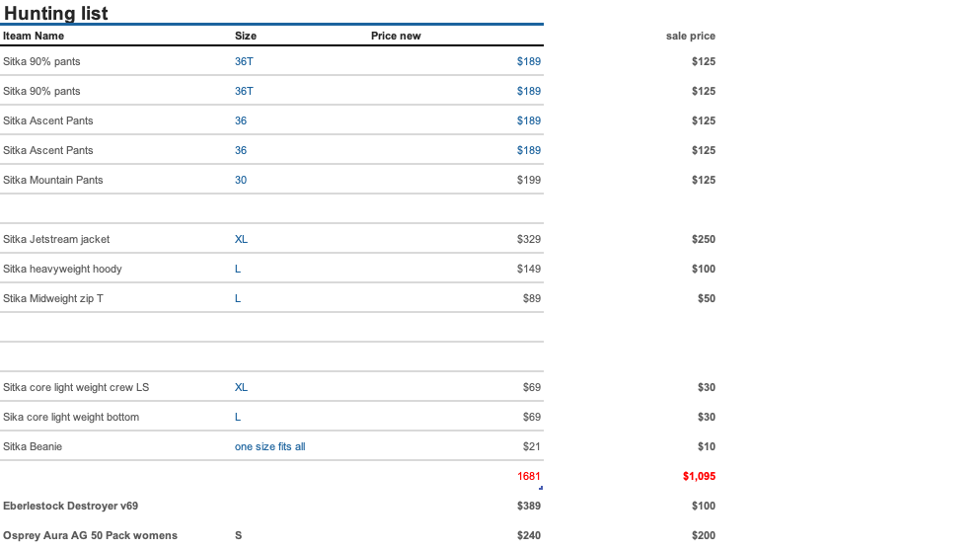Select the $199 price cell
This screenshot has height=550, width=980.
point(529,180)
